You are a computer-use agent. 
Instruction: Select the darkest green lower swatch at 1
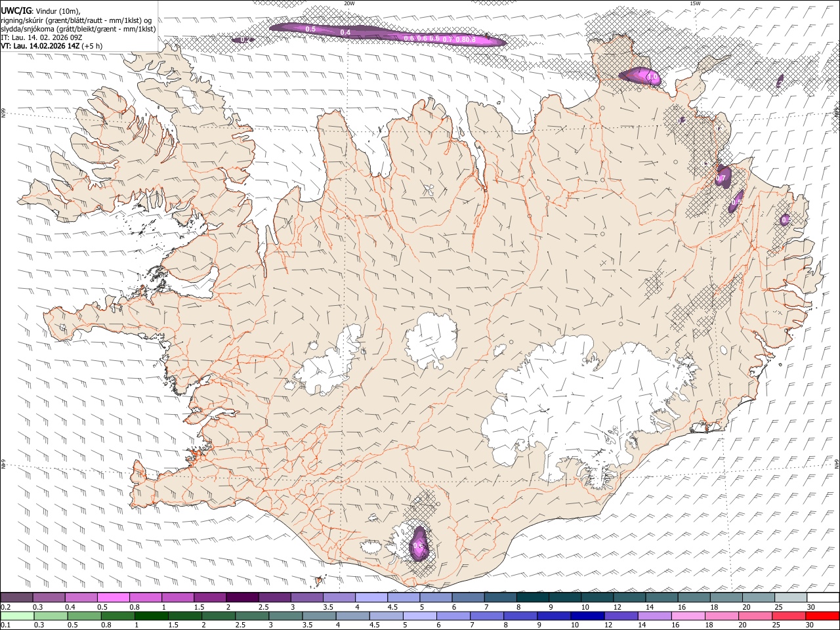pyautogui.click(x=151, y=616)
